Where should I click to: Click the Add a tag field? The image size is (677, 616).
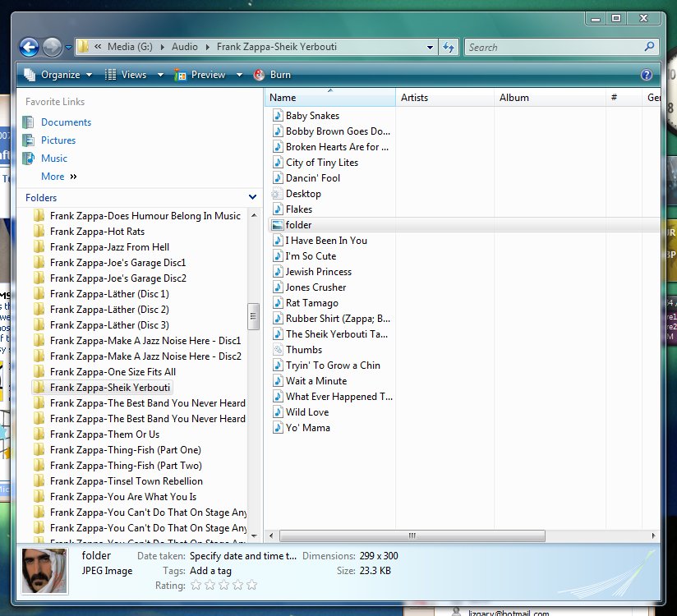[210, 571]
